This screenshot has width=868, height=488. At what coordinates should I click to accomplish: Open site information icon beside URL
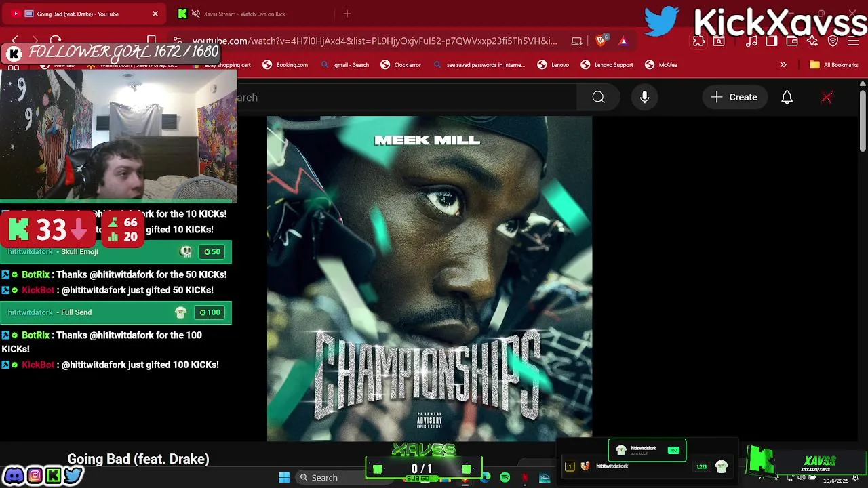point(178,41)
